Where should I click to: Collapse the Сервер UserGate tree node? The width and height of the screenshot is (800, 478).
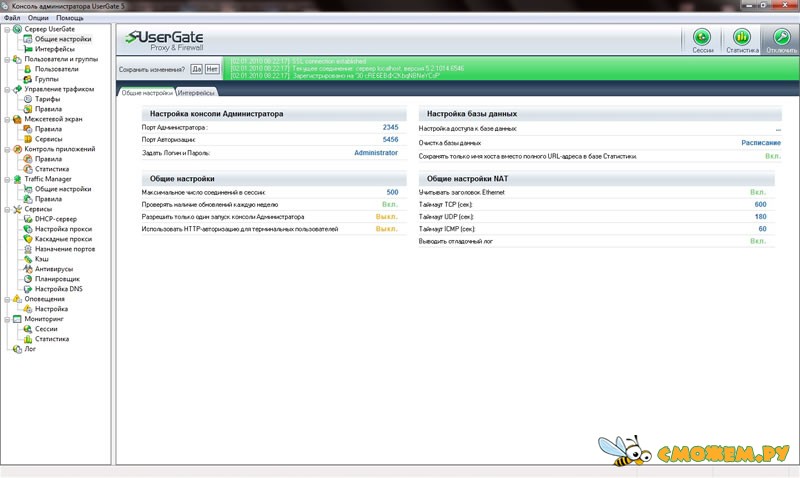tap(7, 29)
